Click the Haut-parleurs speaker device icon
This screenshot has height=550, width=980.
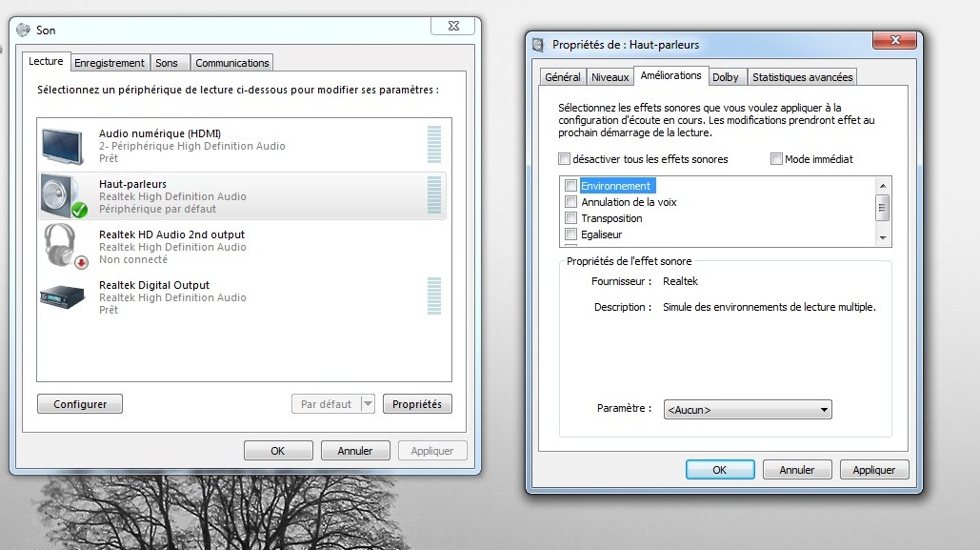[63, 195]
